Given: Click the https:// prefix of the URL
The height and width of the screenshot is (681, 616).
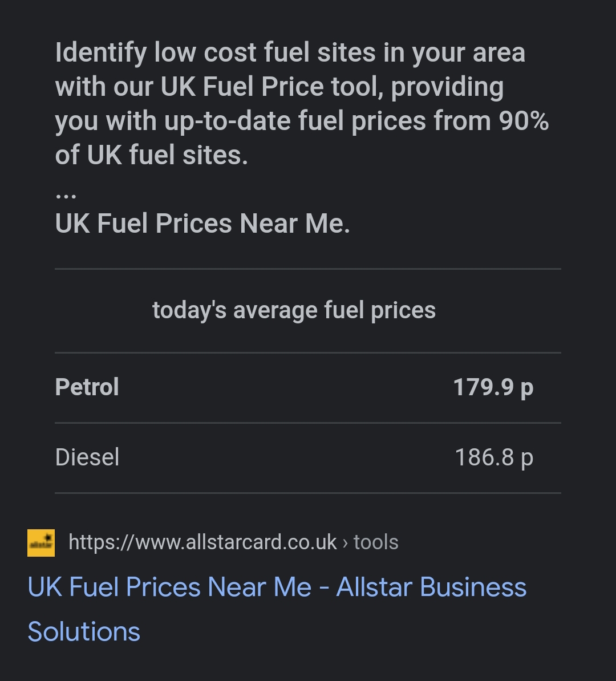Looking at the screenshot, I should tap(102, 543).
